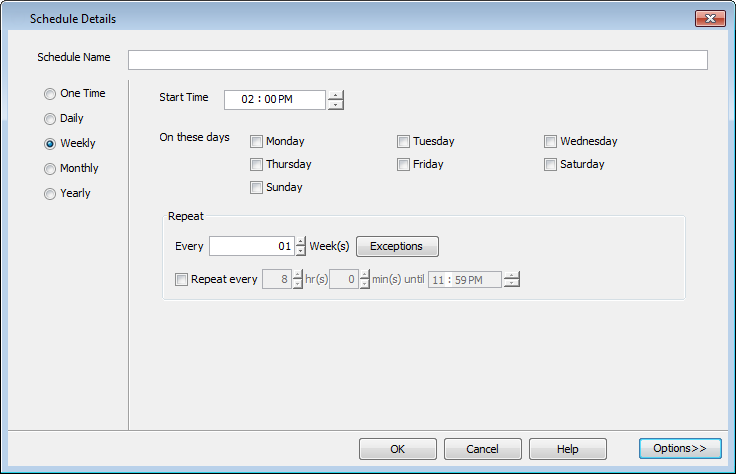The image size is (736, 474).
Task: Tick the Wednesday checkbox
Action: pos(551,142)
